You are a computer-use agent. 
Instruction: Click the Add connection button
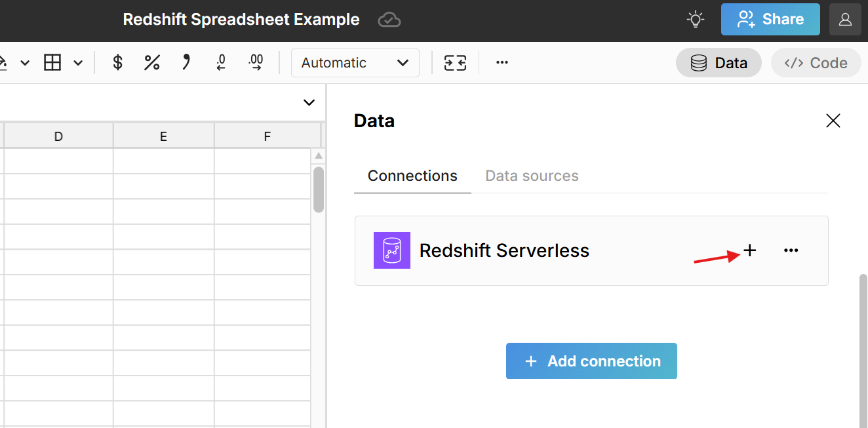coord(591,360)
